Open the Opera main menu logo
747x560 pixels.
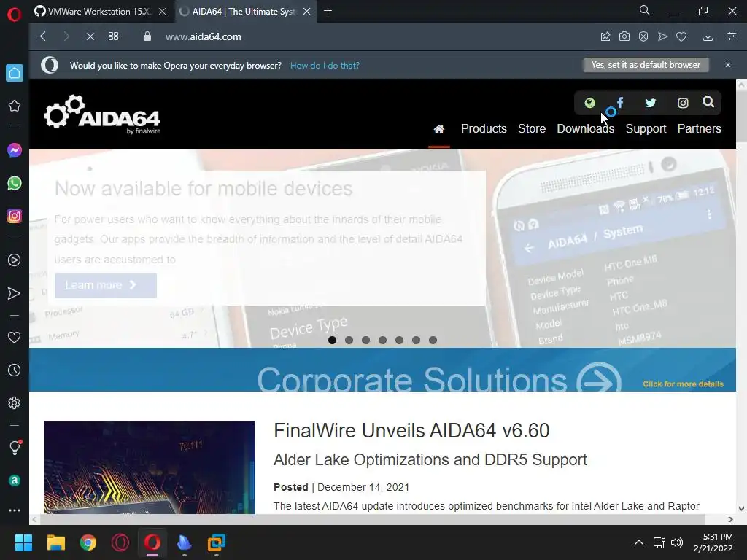(15, 15)
